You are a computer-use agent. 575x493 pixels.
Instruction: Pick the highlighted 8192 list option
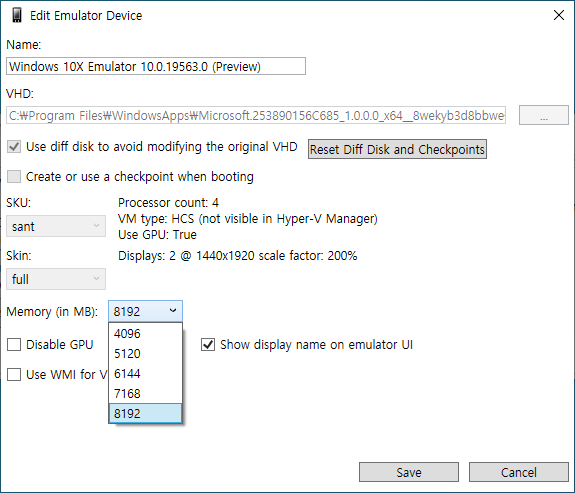145,413
